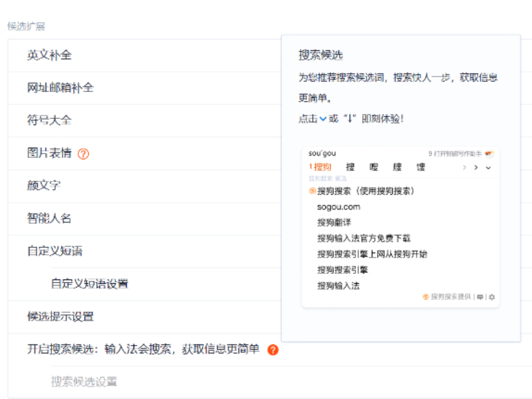Click the 搜狗输入法 suggestion
The width and height of the screenshot is (532, 399).
click(338, 286)
